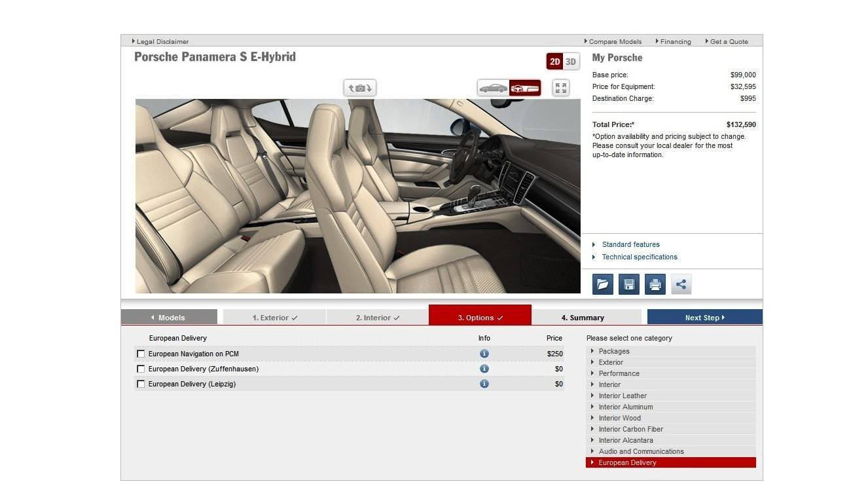Open the Audio and Communications category
The height and width of the screenshot is (486, 868).
pyautogui.click(x=671, y=451)
